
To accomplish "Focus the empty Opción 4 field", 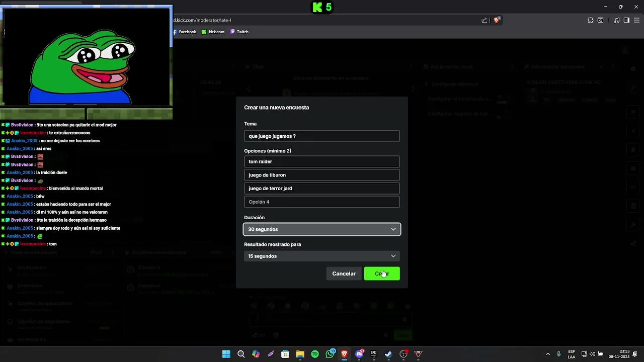I will point(322,202).
